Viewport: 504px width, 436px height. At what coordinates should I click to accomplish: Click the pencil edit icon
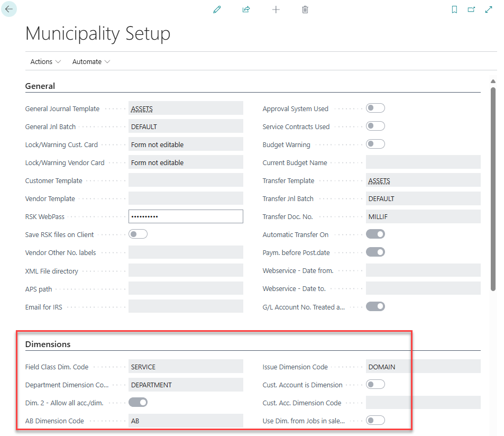217,10
